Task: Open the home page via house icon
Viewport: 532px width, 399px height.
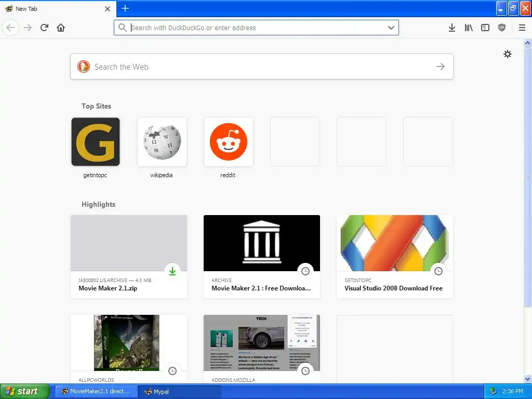Action: coord(61,28)
